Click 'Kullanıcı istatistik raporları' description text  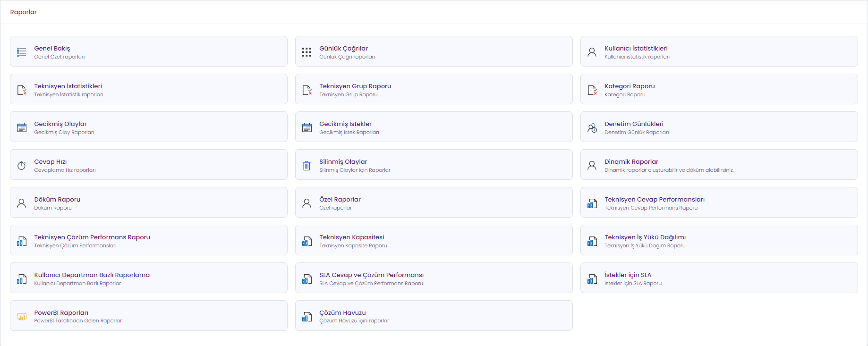637,57
